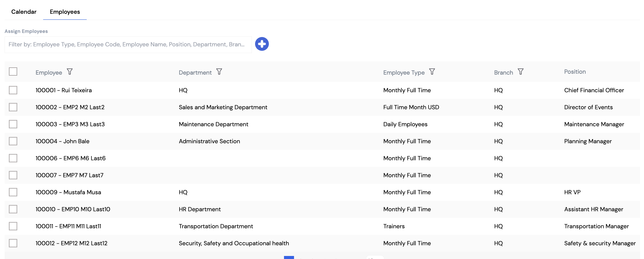Click the Employee column header

coord(49,72)
